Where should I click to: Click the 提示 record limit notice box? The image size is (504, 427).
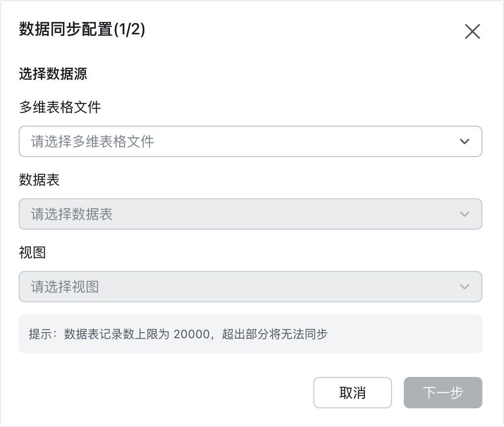point(251,334)
